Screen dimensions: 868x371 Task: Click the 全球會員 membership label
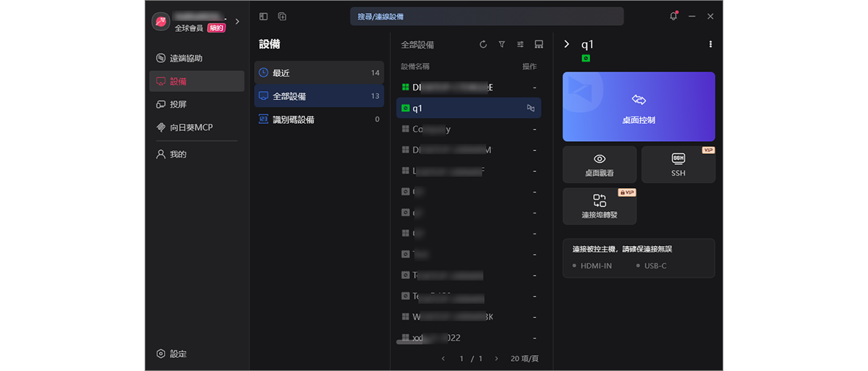(189, 28)
